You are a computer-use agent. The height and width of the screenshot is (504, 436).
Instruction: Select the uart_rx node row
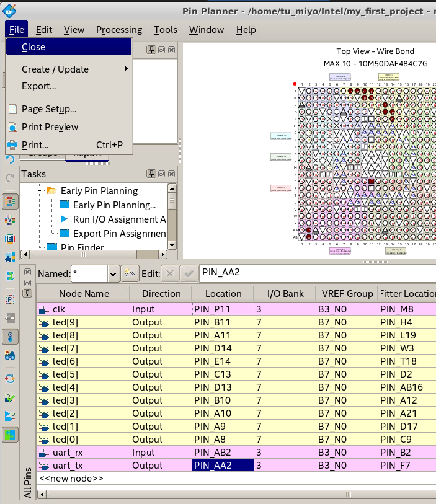point(237,453)
